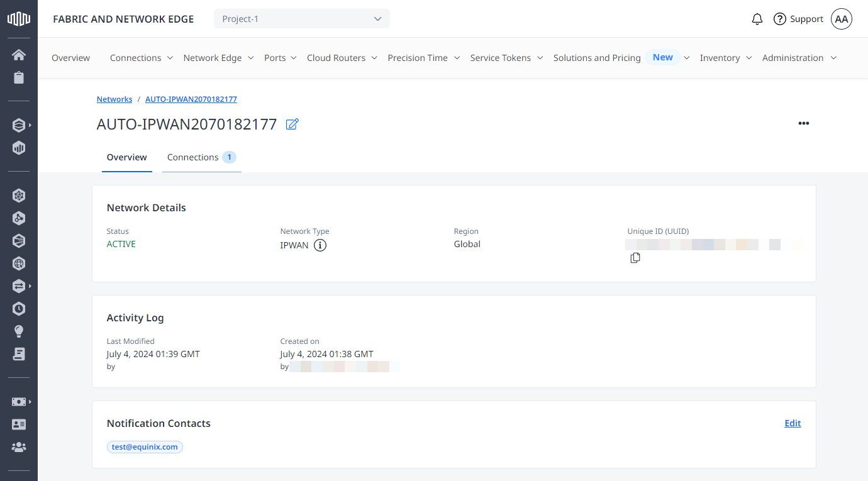Click Edit in Notification Contacts
The width and height of the screenshot is (868, 481).
pyautogui.click(x=793, y=423)
